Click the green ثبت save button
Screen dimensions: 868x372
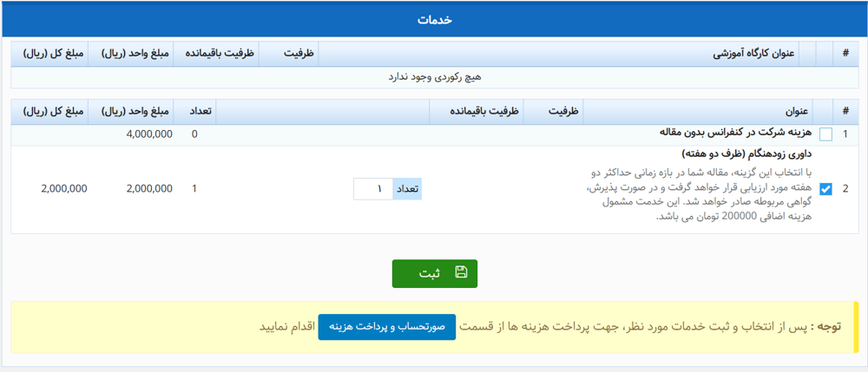pos(435,274)
